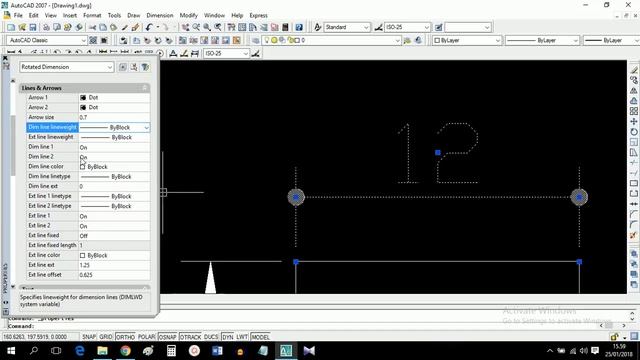Image resolution: width=640 pixels, height=360 pixels.
Task: Click the Cut scissors icon
Action: [x=92, y=27]
